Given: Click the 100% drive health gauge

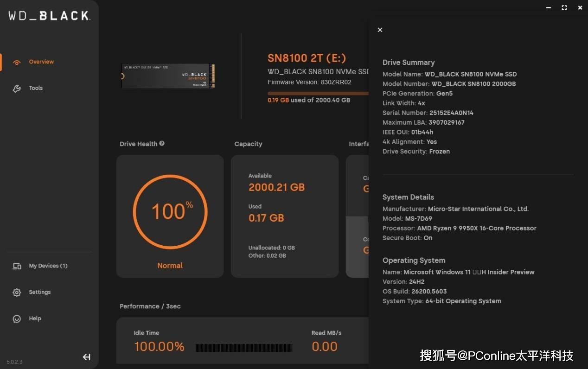Looking at the screenshot, I should click(170, 212).
